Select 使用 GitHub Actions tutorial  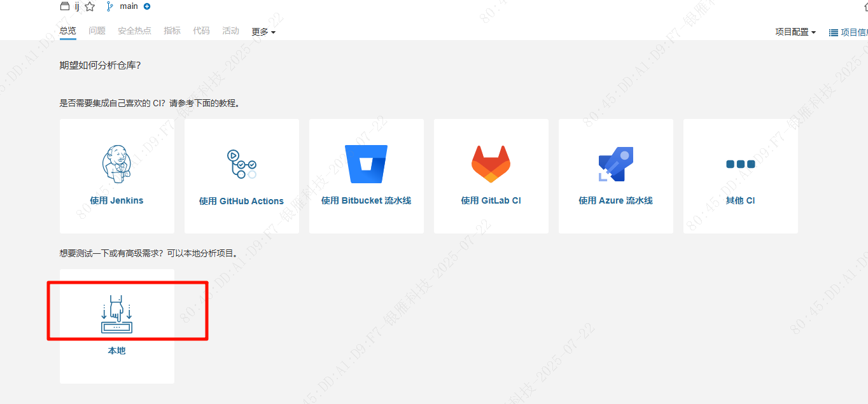241,201
